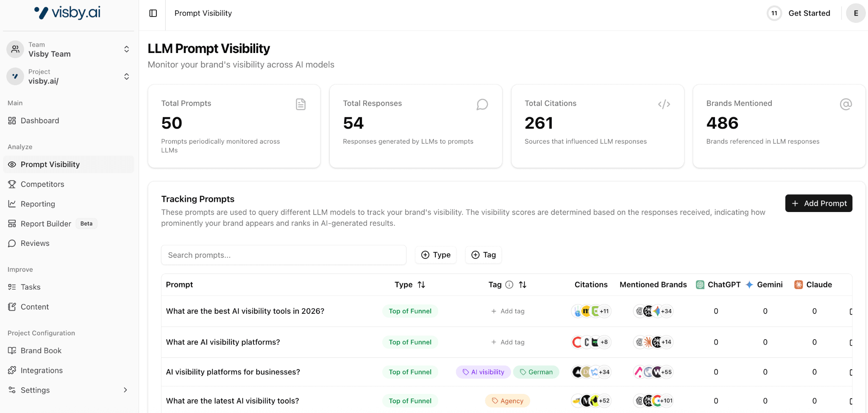Open citations icons for 2026 tools prompt
The height and width of the screenshot is (413, 868).
click(x=591, y=311)
